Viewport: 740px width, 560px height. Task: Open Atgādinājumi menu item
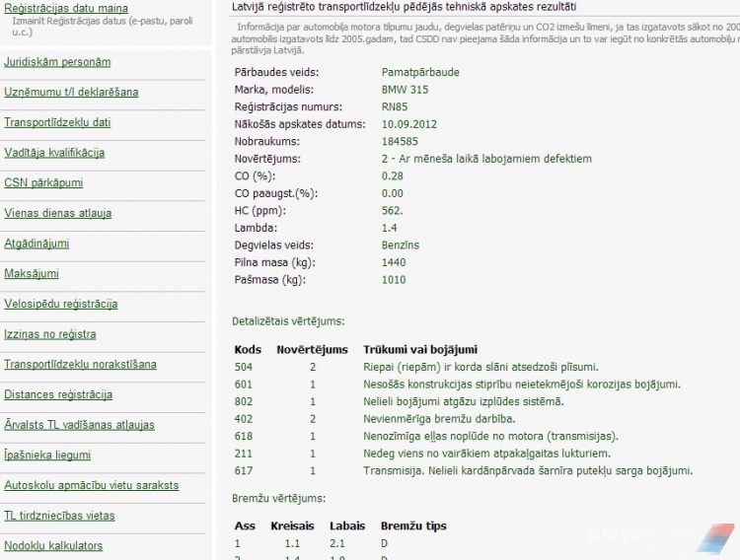pos(37,244)
